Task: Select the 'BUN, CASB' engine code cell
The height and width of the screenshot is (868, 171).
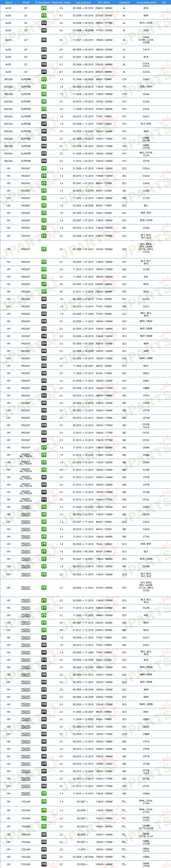Action: point(146,23)
